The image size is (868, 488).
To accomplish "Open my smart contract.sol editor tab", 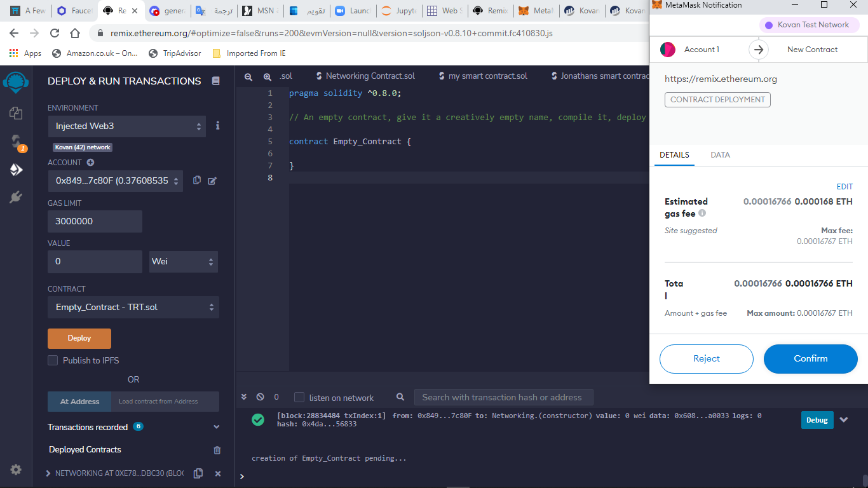I will pos(482,76).
